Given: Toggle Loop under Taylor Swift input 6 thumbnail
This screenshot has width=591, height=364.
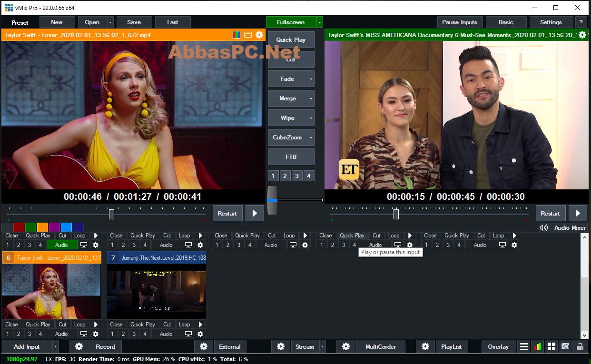Looking at the screenshot, I should pyautogui.click(x=80, y=325).
